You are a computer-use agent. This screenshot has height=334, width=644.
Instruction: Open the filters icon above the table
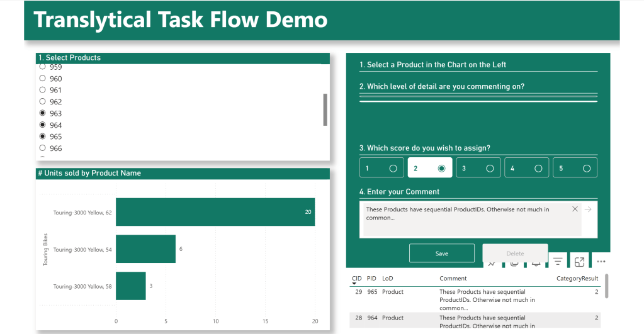coord(557,261)
